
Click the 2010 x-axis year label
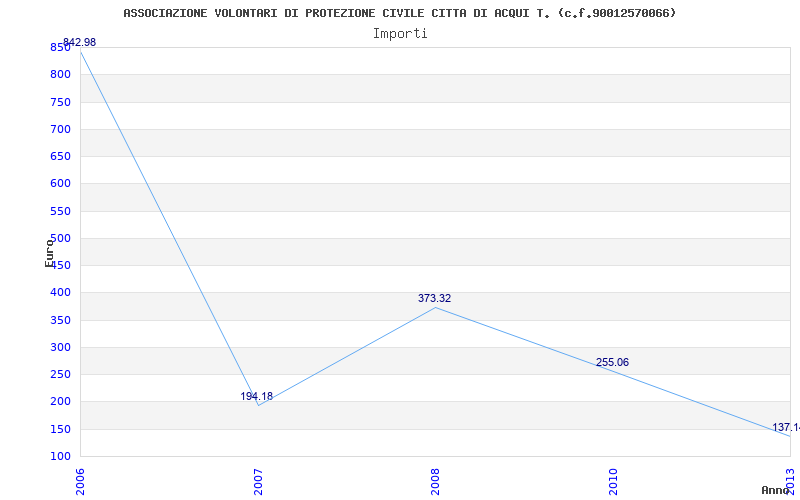613,482
